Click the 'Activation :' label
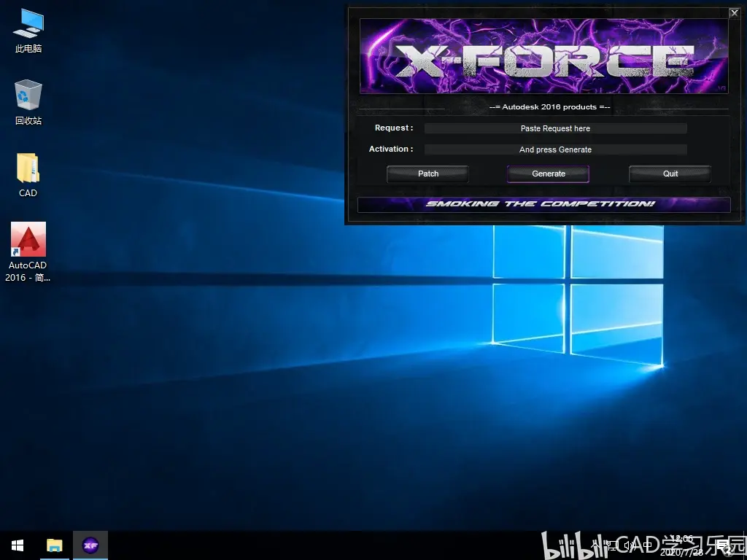 coord(391,149)
